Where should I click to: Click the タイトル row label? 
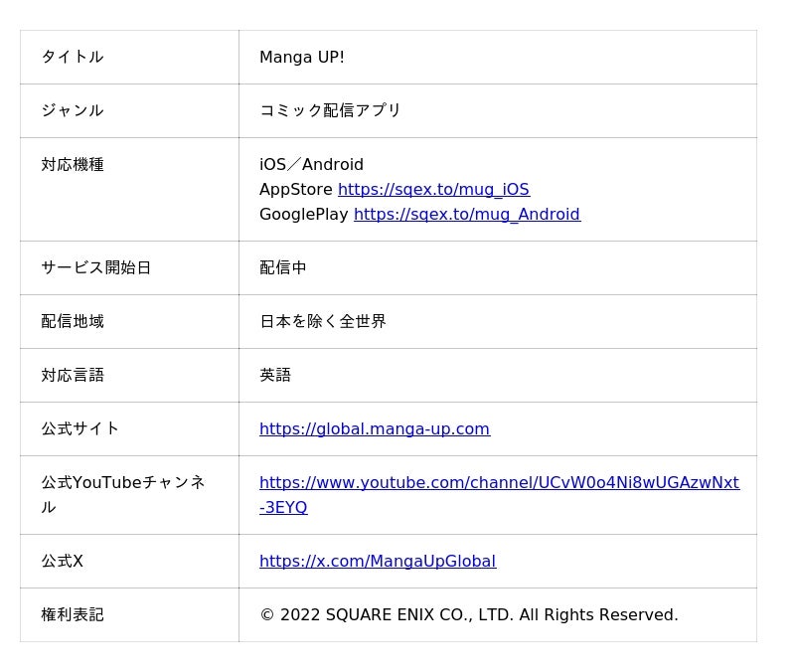(72, 57)
